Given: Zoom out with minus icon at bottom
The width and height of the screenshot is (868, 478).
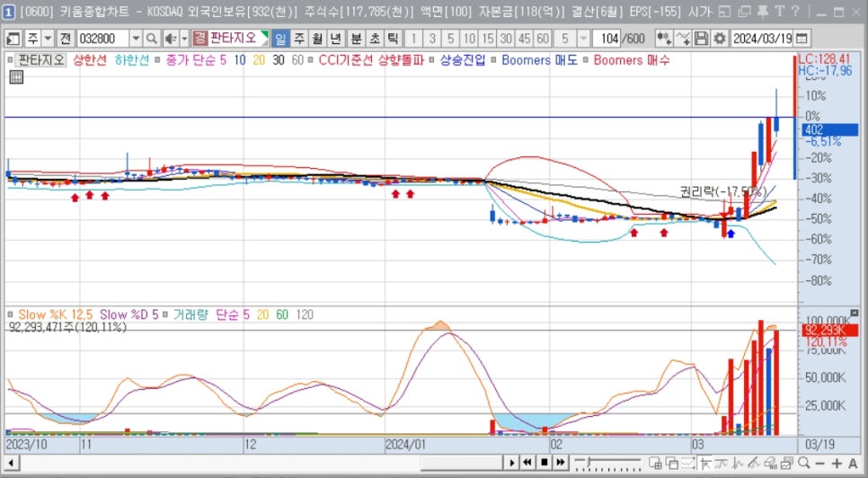Looking at the screenshot, I should tap(819, 463).
